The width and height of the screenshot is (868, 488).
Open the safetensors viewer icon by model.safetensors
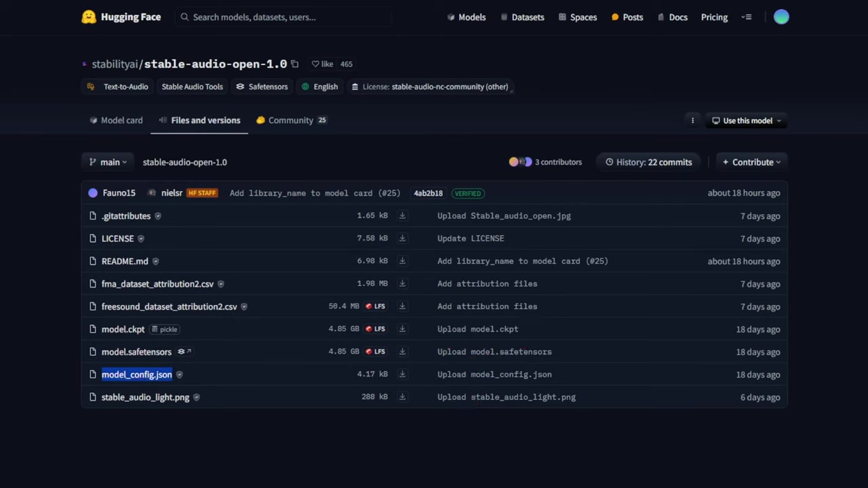[184, 352]
